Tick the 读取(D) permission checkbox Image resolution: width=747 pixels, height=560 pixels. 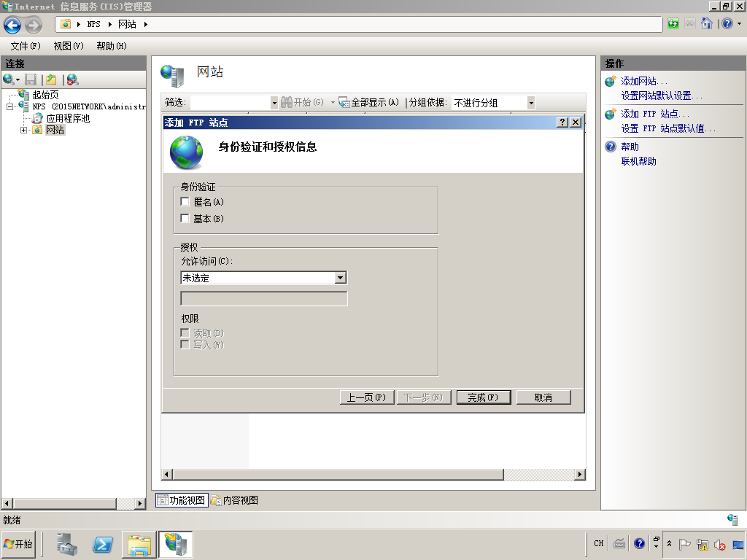185,332
